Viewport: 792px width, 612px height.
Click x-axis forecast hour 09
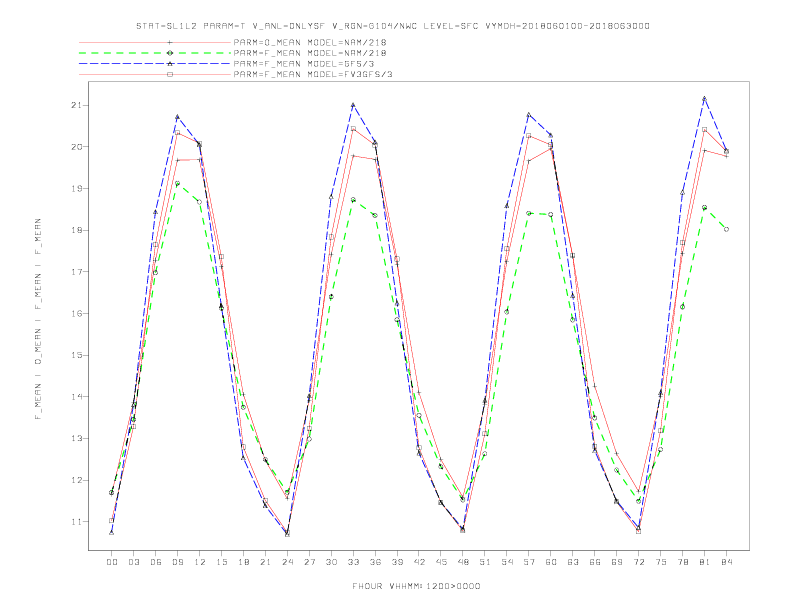pyautogui.click(x=177, y=562)
